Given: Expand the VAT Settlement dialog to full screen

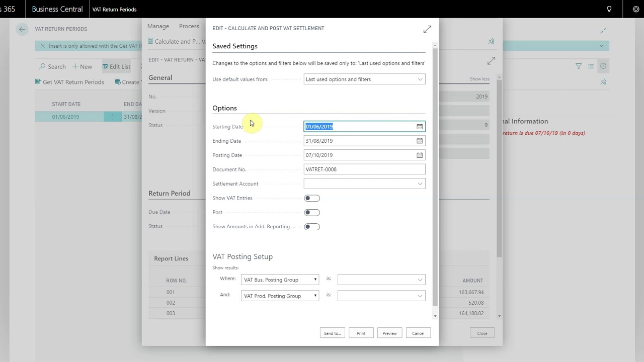Looking at the screenshot, I should tap(427, 30).
